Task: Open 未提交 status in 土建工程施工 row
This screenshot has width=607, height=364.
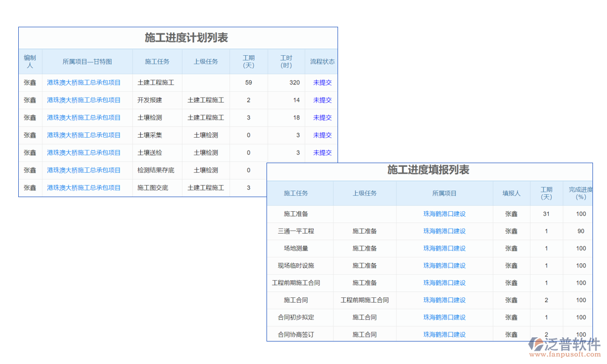Action: (x=322, y=83)
